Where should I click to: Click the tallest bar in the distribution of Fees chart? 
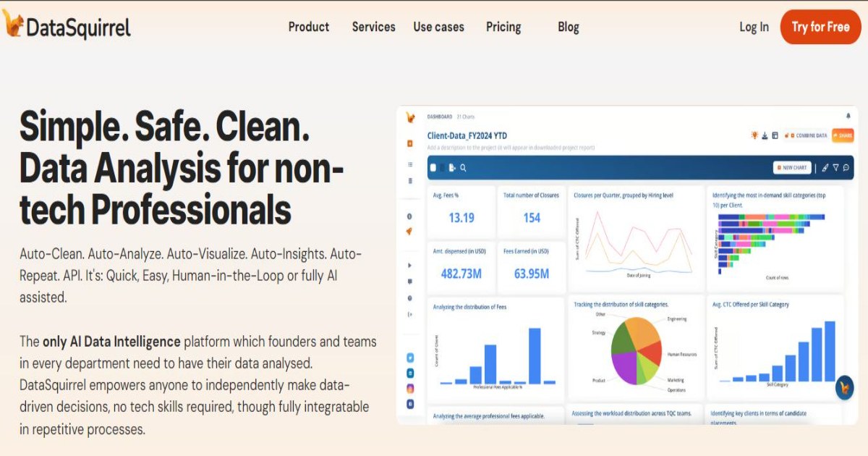535,356
